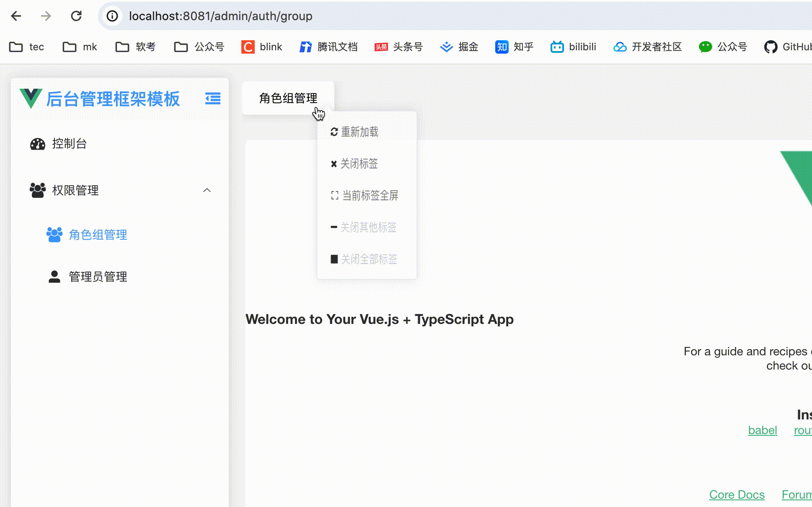This screenshot has width=812, height=507.
Task: Open the Core Docs link
Action: tap(737, 495)
